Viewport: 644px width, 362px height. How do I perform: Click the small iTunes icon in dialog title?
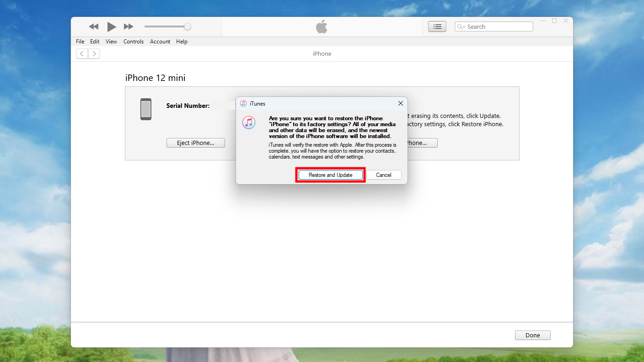tap(243, 104)
